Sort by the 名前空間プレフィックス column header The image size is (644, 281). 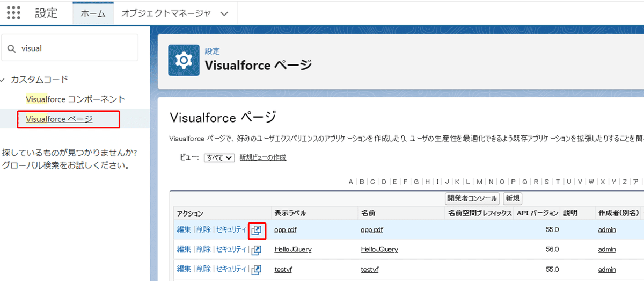480,213
